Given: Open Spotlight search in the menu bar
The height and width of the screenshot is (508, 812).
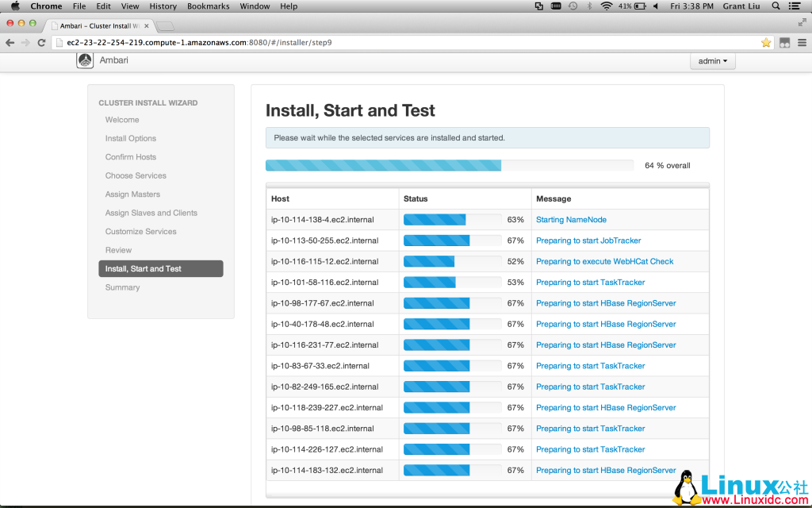Looking at the screenshot, I should [775, 6].
